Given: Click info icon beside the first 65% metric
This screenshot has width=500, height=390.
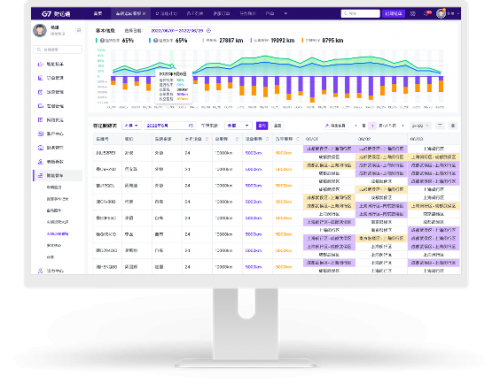Looking at the screenshot, I should [x=103, y=40].
